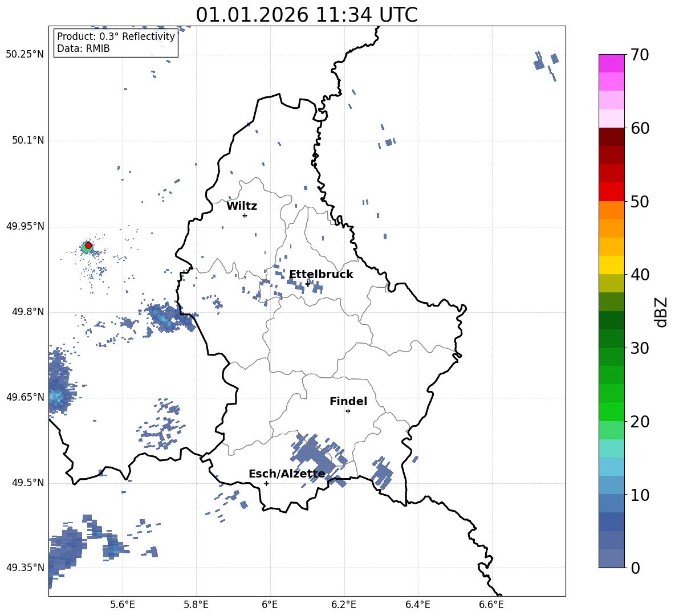Click the 70 colorbar tick label
The width and height of the screenshot is (675, 616).
[x=640, y=55]
